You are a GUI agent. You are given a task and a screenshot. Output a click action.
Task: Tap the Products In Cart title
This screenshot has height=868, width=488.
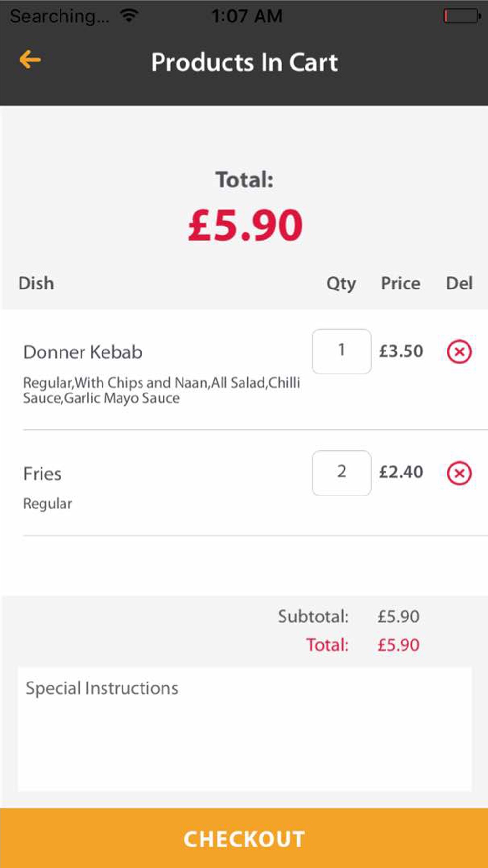click(x=244, y=62)
